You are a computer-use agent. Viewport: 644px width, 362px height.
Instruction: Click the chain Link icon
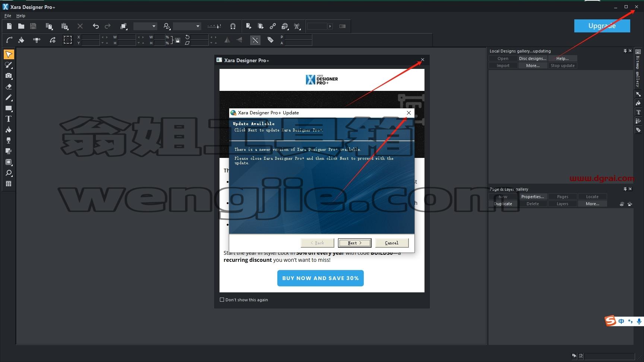(x=273, y=26)
